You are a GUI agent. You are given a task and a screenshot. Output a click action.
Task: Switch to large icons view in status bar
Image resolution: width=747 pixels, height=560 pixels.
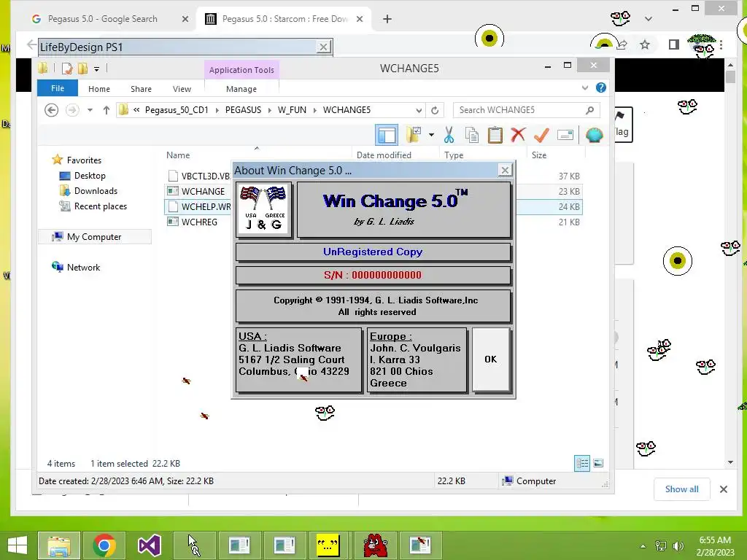(x=598, y=463)
